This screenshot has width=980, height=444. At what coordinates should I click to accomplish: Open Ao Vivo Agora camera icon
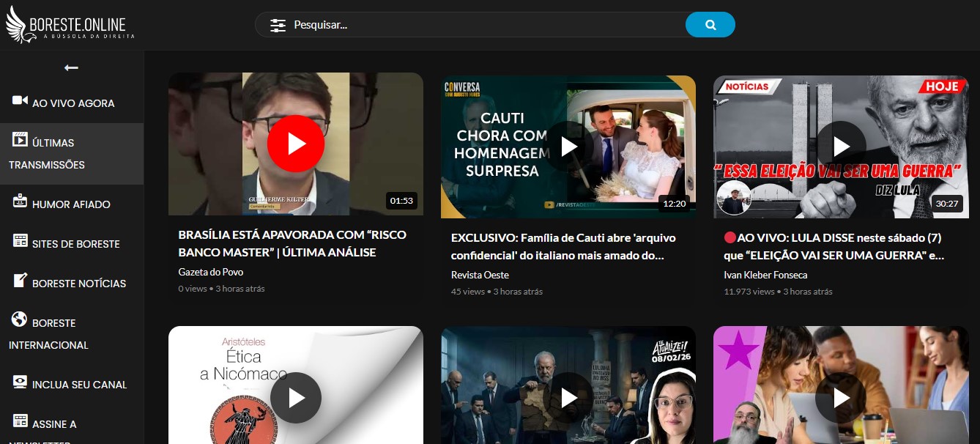pos(20,101)
